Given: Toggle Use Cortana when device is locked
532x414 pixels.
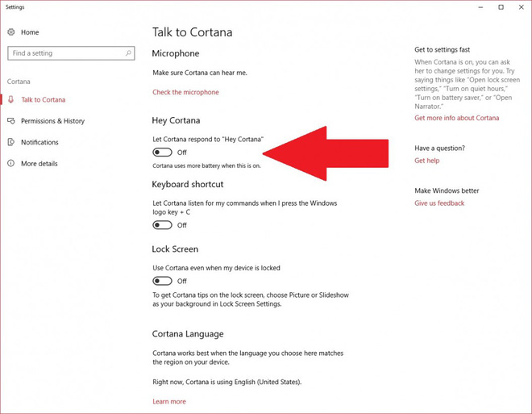Looking at the screenshot, I should 163,281.
